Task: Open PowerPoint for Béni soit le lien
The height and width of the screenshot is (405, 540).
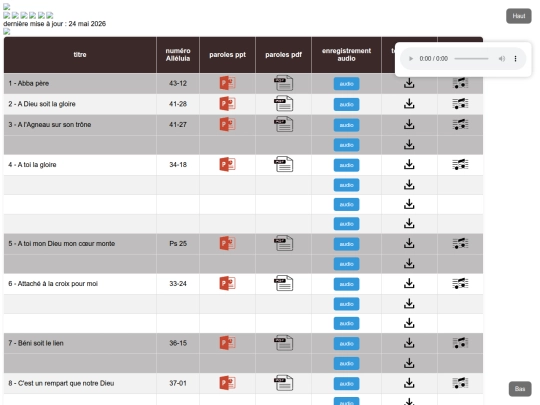Action: coord(227,343)
